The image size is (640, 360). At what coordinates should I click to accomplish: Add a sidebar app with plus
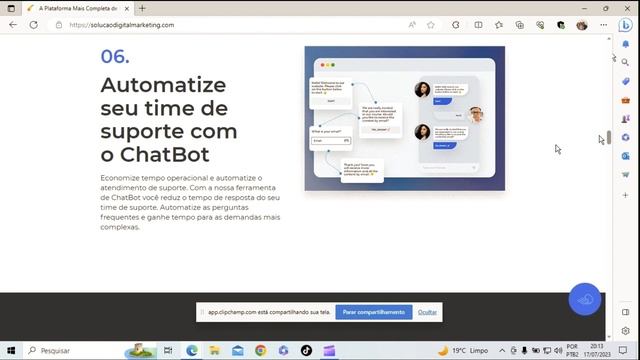(625, 195)
